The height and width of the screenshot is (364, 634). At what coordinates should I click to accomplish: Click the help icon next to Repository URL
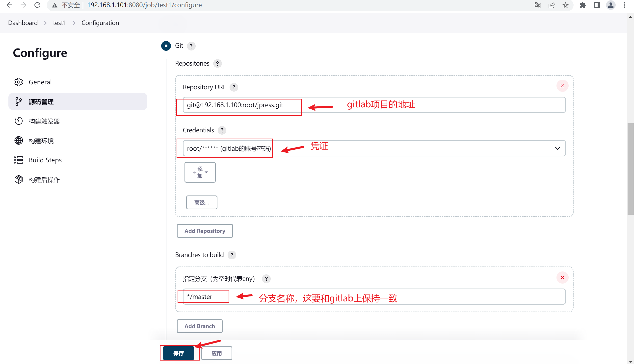(234, 87)
